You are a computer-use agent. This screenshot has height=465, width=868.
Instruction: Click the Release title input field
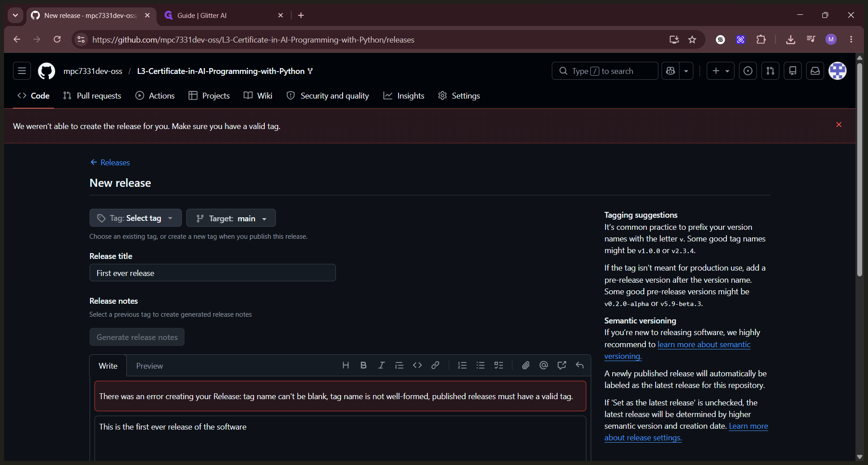coord(212,273)
